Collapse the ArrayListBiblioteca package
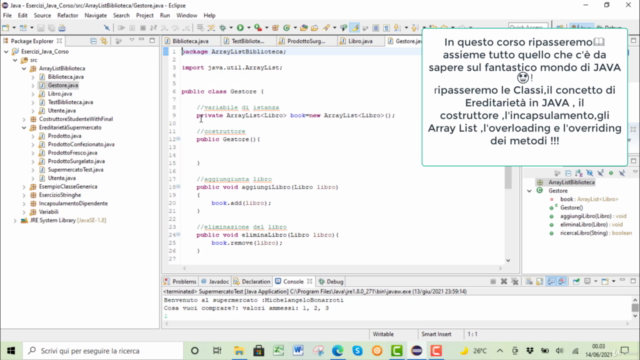Viewport: 640px width, 360px height. (x=24, y=68)
